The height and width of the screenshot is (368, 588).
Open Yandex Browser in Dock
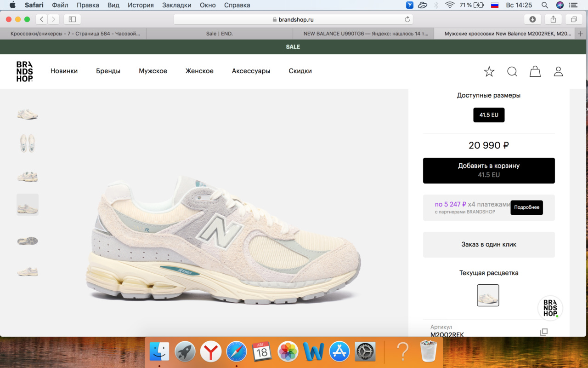211,352
